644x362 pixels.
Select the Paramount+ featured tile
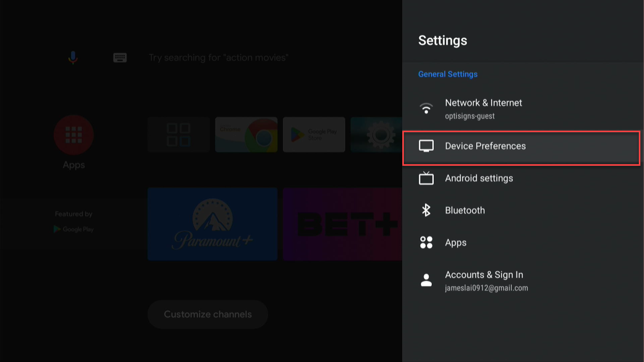[x=212, y=224]
